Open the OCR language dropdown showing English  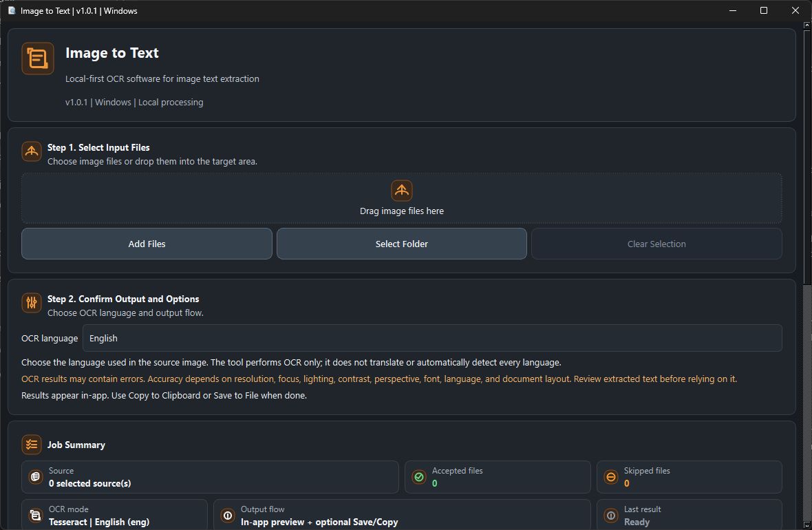pyautogui.click(x=432, y=339)
